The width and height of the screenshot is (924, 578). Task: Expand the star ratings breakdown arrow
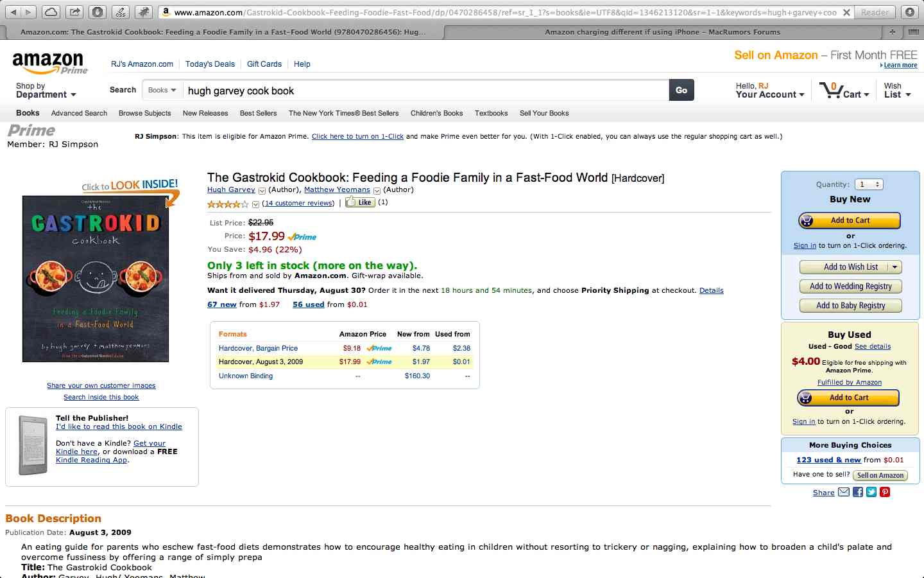[255, 204]
